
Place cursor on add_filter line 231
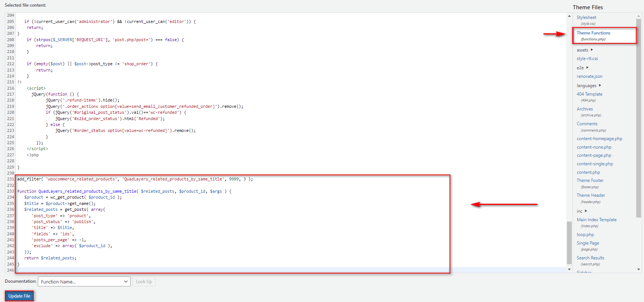[x=135, y=179]
